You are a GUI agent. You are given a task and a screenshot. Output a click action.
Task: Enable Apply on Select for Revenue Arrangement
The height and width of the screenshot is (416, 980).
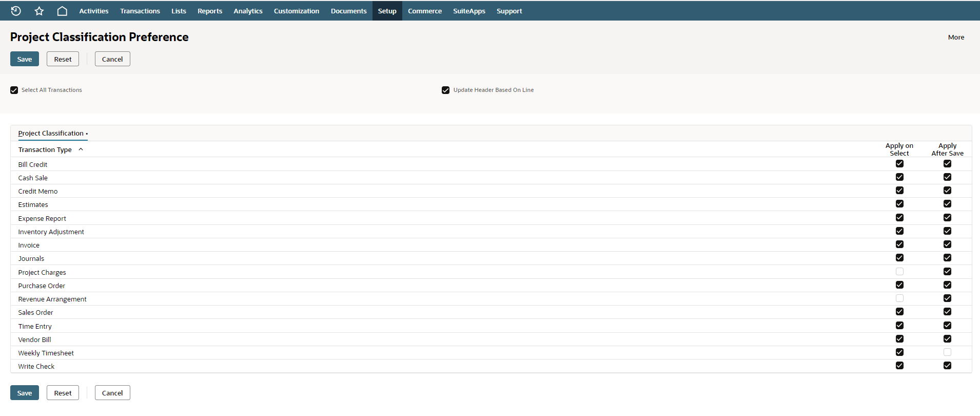tap(899, 298)
